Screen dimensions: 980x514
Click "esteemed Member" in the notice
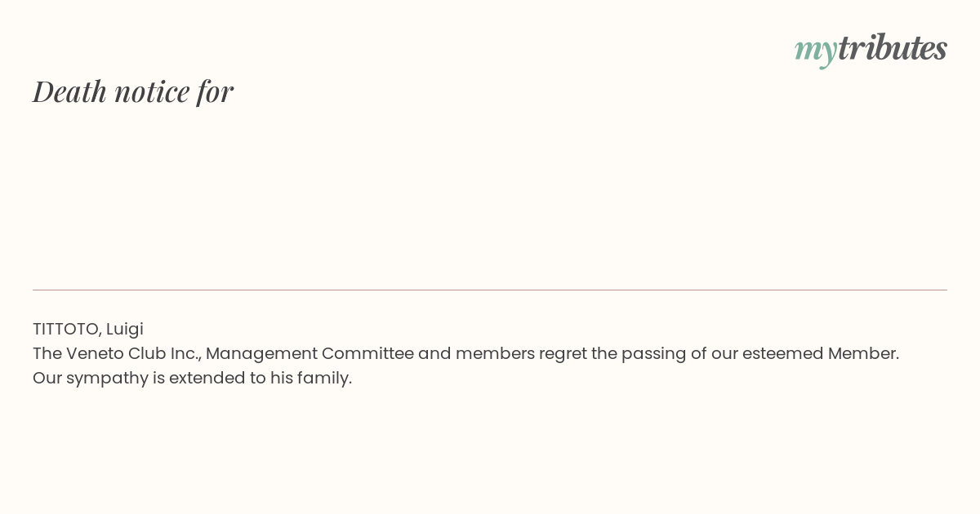(x=820, y=353)
